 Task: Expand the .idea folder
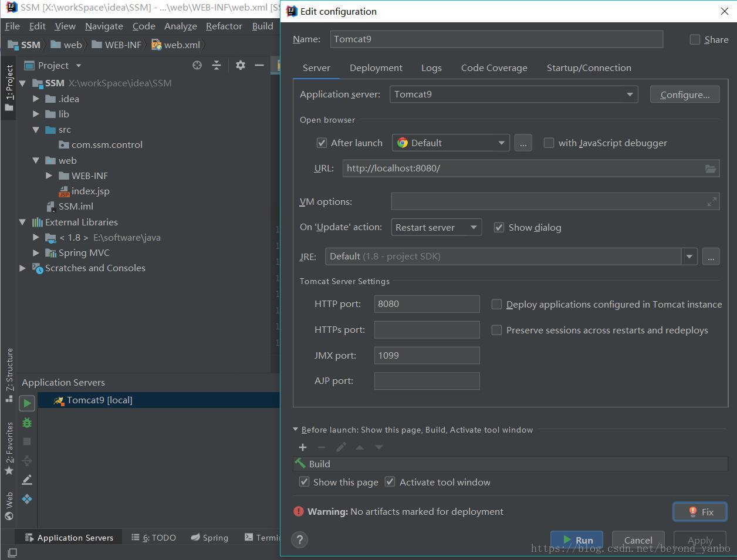click(36, 99)
